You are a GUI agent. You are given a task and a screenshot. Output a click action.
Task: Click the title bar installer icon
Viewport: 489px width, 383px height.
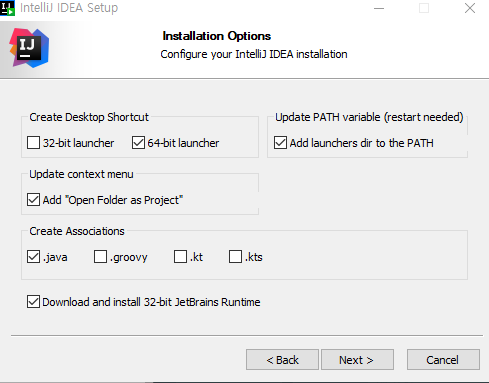pos(7,8)
